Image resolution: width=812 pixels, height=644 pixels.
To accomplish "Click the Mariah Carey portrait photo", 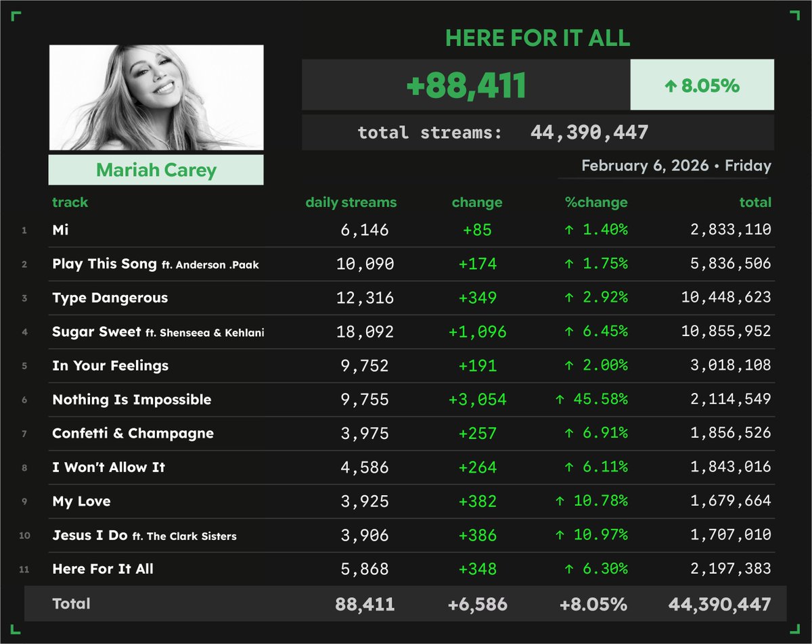I will (156, 97).
